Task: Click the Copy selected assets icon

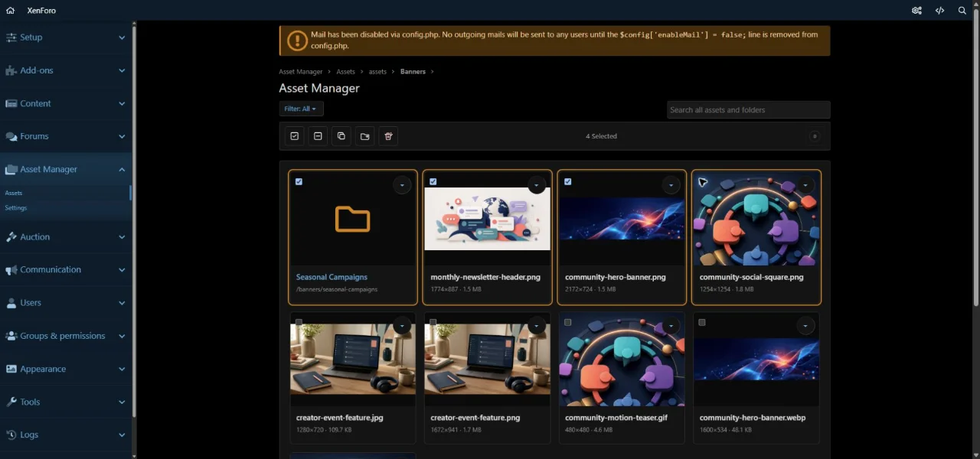Action: pyautogui.click(x=341, y=136)
